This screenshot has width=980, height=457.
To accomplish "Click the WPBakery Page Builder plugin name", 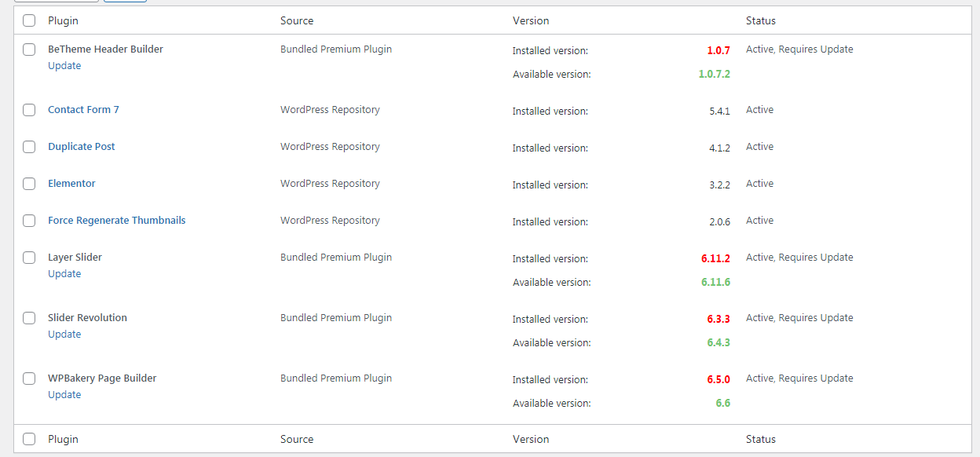I will coord(102,378).
